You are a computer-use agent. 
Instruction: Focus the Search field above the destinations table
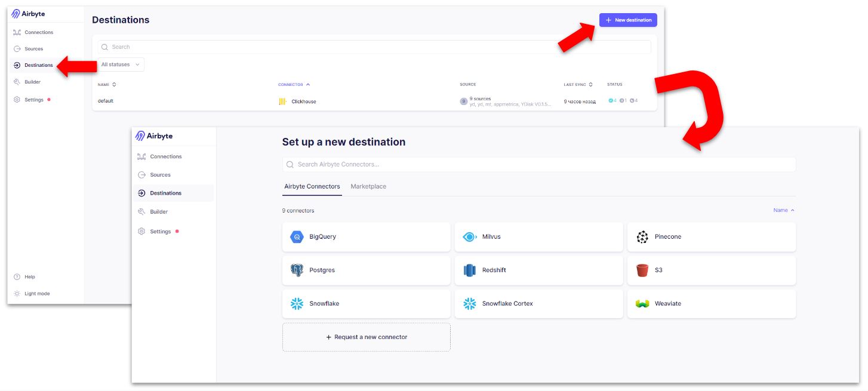coord(374,47)
